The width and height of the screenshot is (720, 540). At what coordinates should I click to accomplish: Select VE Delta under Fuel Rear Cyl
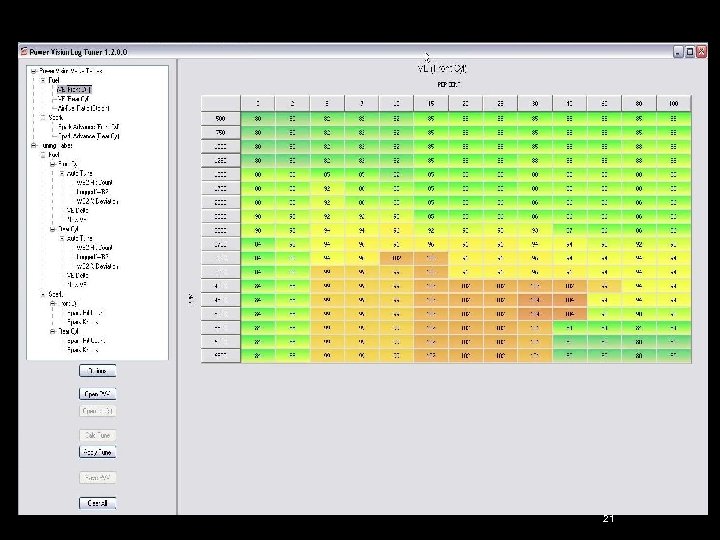pos(78,276)
